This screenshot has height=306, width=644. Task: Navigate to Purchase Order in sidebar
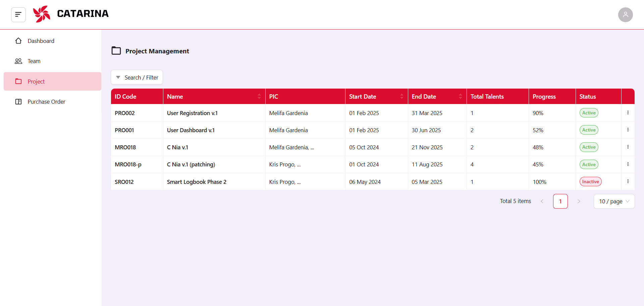(x=46, y=102)
